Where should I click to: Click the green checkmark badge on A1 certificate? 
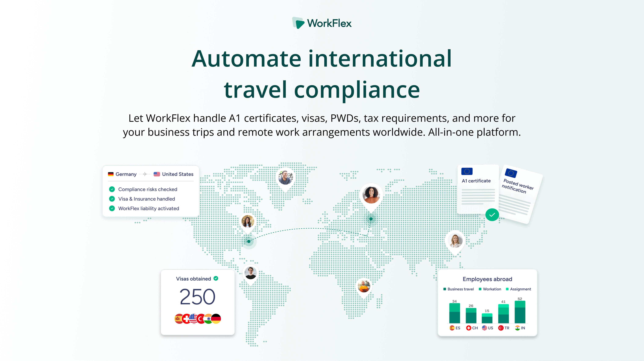(492, 215)
